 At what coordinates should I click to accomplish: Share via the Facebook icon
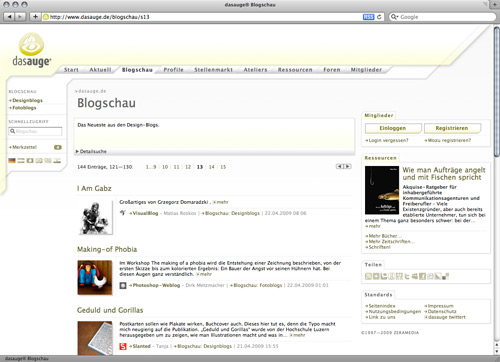(x=422, y=276)
